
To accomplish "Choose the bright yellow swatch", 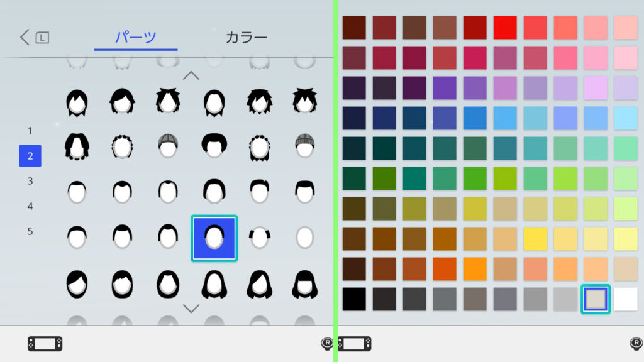I will pyautogui.click(x=535, y=239).
